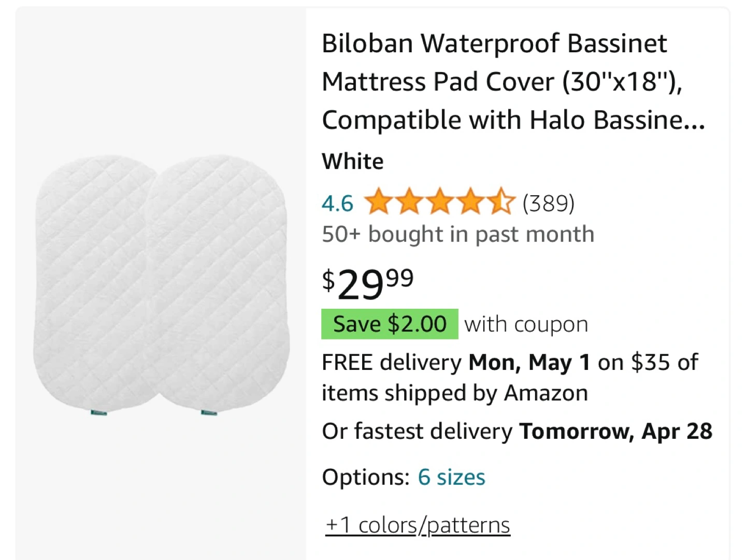Apply the green Save $2.00 coupon badge
Screen dimensions: 746x560
390,324
